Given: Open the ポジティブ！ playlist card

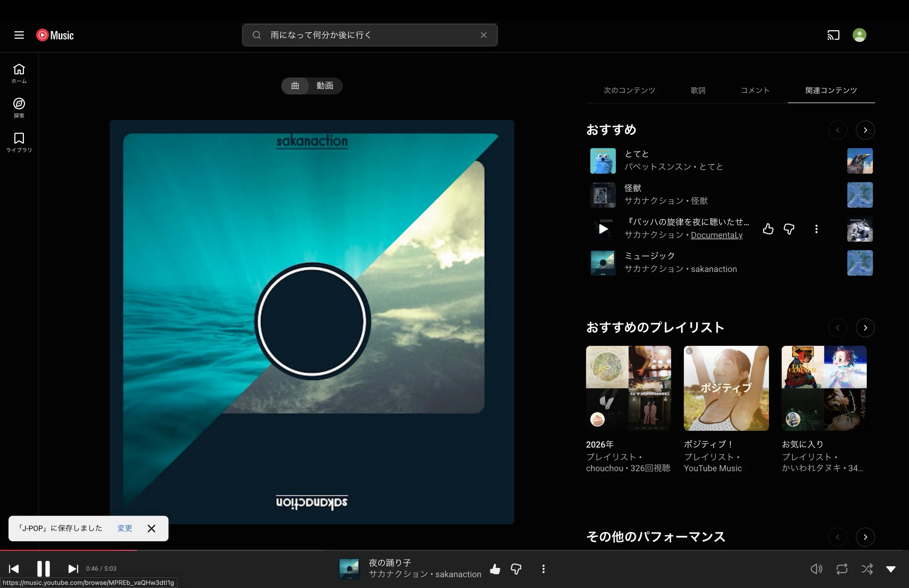Looking at the screenshot, I should coord(726,388).
